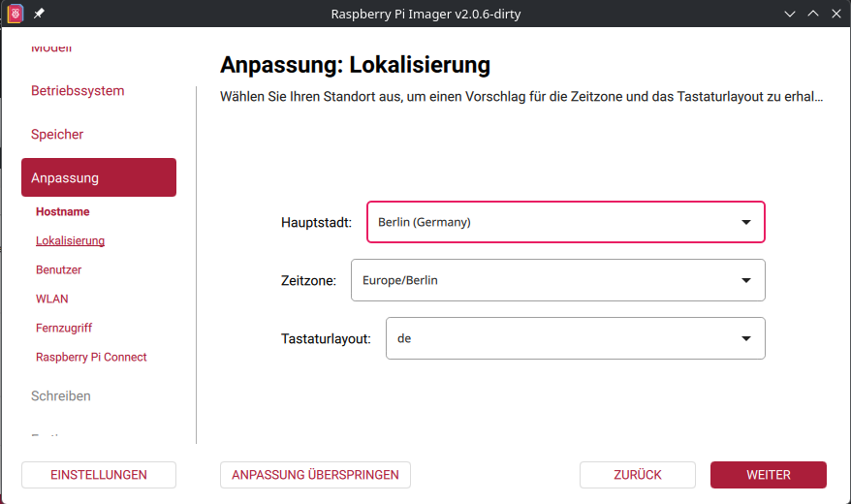Proceed by clicking the WEITER button
This screenshot has width=851, height=504.
click(768, 475)
